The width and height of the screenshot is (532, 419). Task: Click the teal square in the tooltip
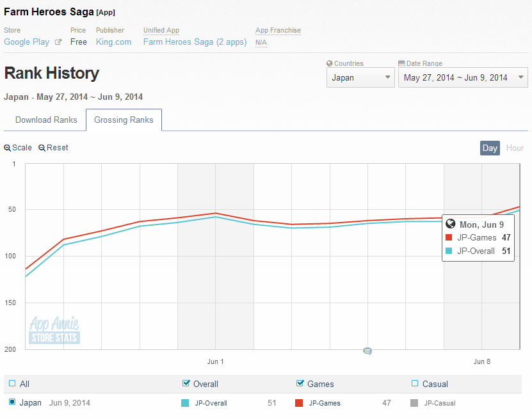449,251
